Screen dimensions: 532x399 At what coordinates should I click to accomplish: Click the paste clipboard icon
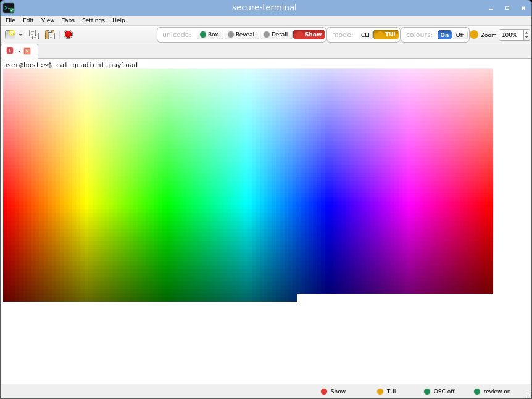coord(50,35)
